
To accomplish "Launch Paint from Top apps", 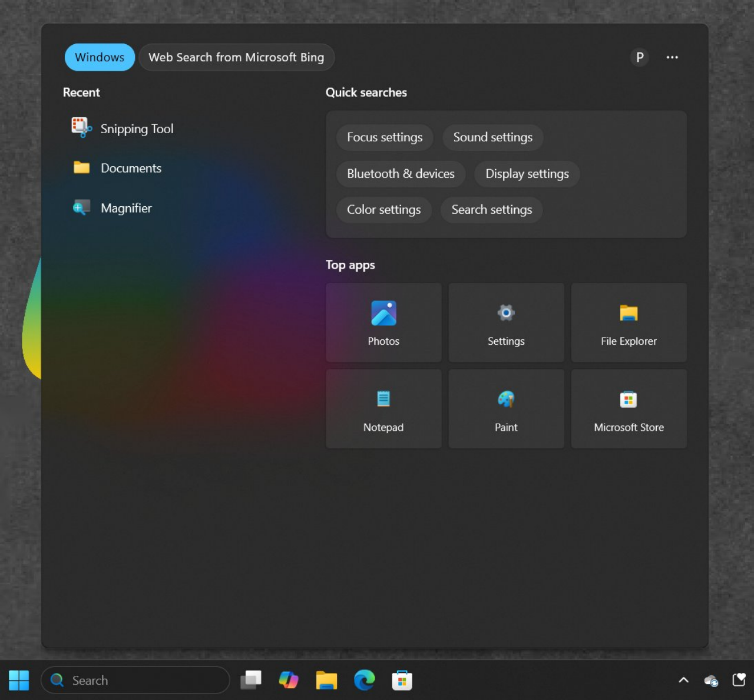I will coord(506,409).
